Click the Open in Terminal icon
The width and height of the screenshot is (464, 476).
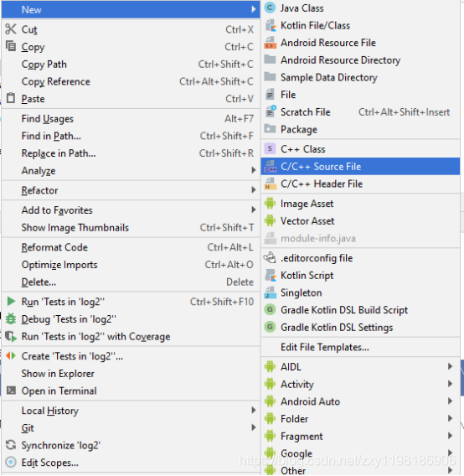11,391
